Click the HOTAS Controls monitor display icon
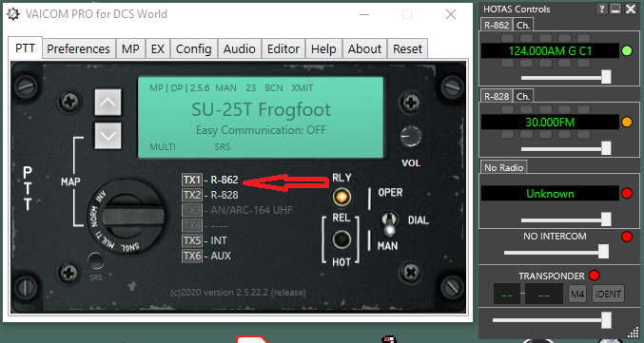The image size is (644, 343). coord(615,9)
